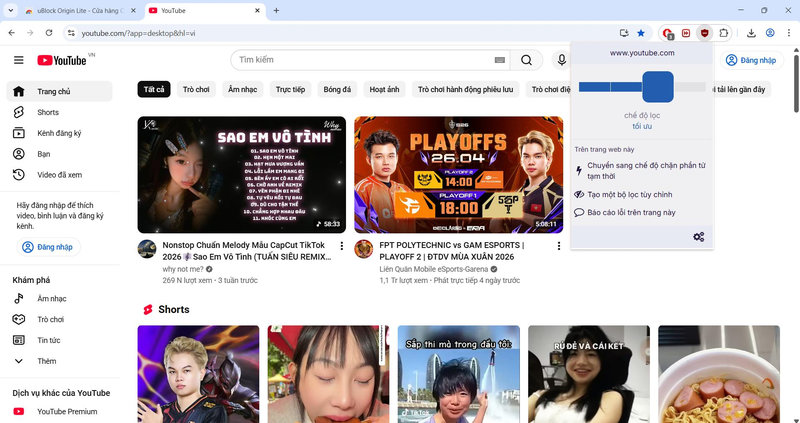Click the uBlock Origin Lite extension icon
800x423 pixels.
(x=705, y=33)
